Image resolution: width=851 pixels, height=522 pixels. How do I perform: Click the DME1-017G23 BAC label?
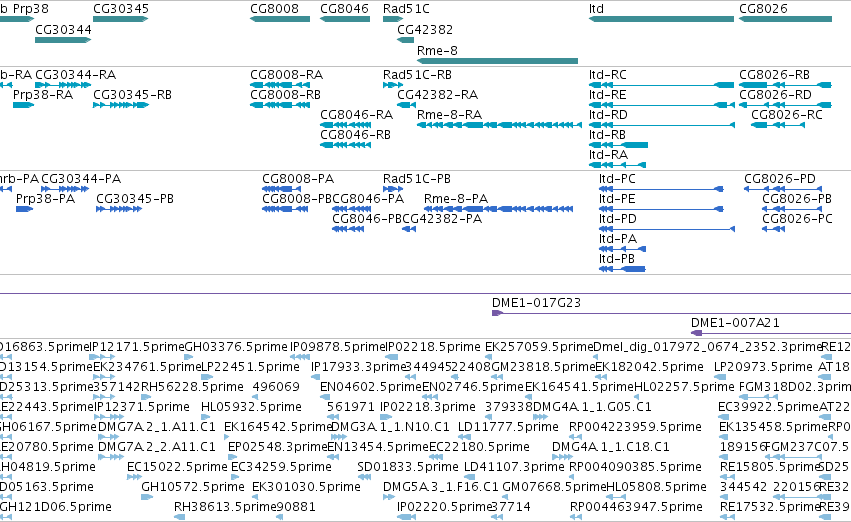[x=536, y=303]
